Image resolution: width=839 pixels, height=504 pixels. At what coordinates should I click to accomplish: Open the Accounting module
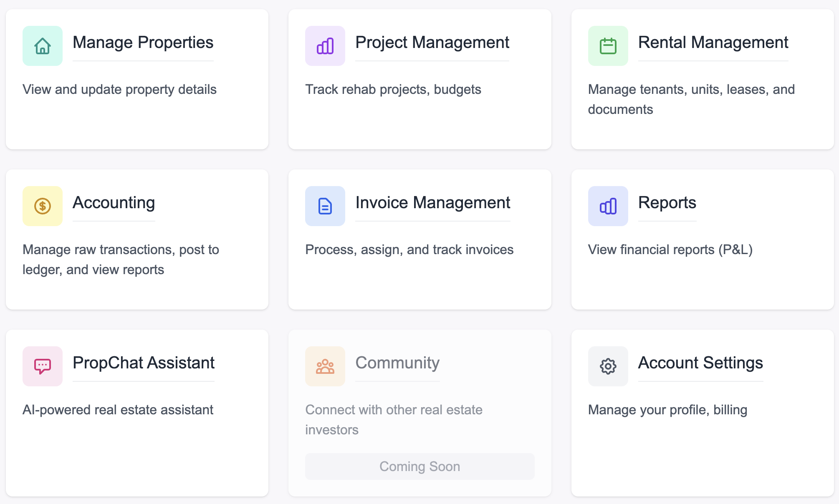114,203
